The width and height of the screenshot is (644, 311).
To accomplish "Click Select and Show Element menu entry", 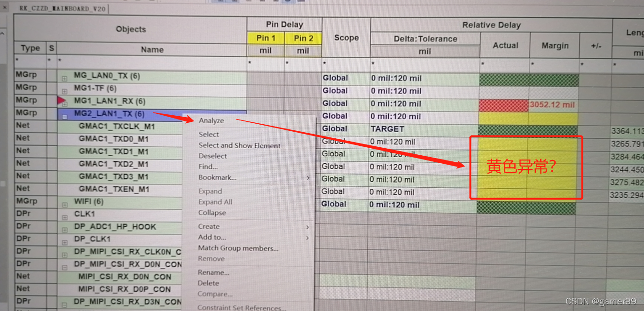I will pos(239,145).
